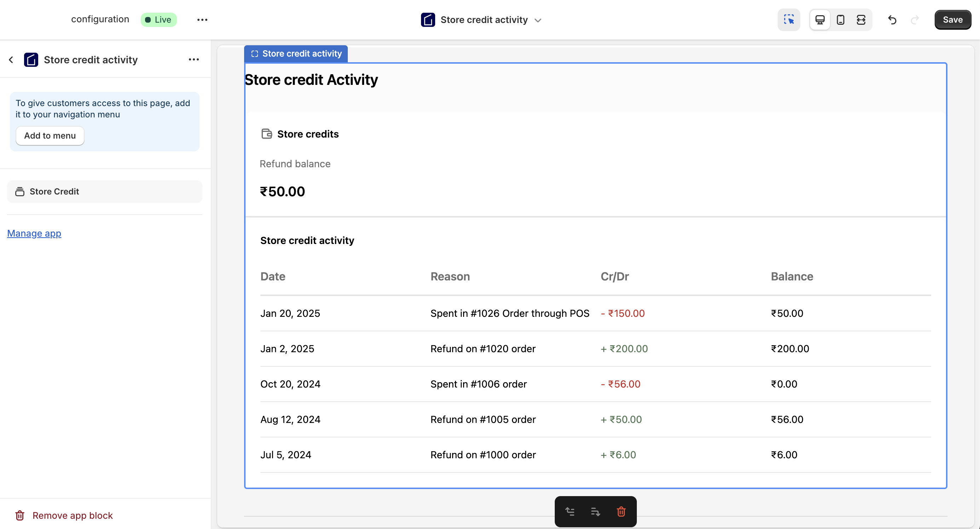Image resolution: width=980 pixels, height=529 pixels.
Task: Click the redo arrow icon
Action: coord(915,20)
